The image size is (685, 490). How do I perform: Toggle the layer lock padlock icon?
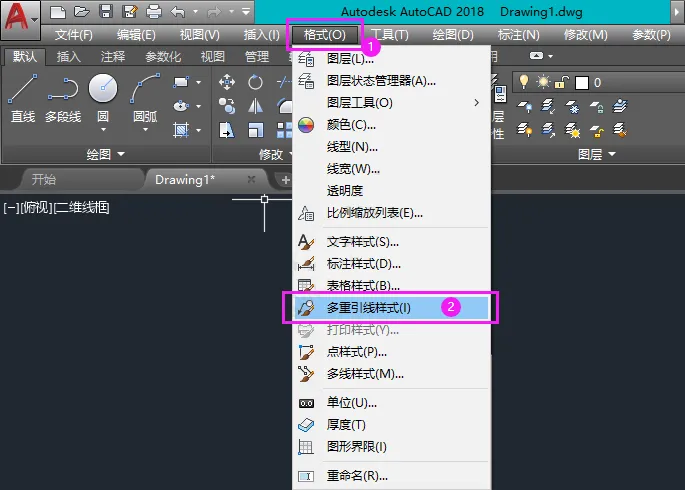(x=561, y=82)
